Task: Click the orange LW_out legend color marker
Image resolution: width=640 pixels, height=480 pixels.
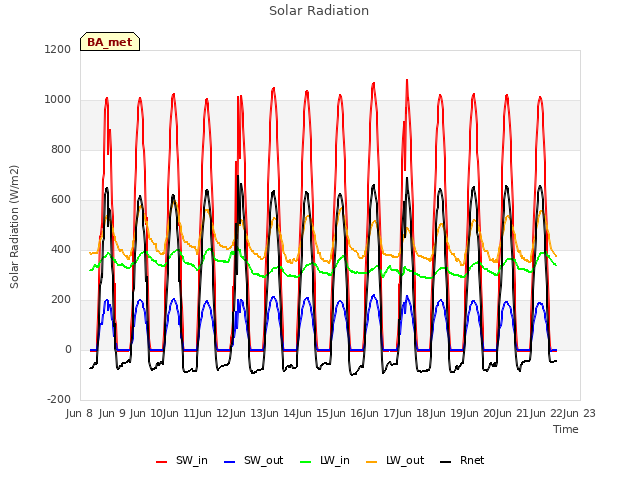Action: (372, 462)
